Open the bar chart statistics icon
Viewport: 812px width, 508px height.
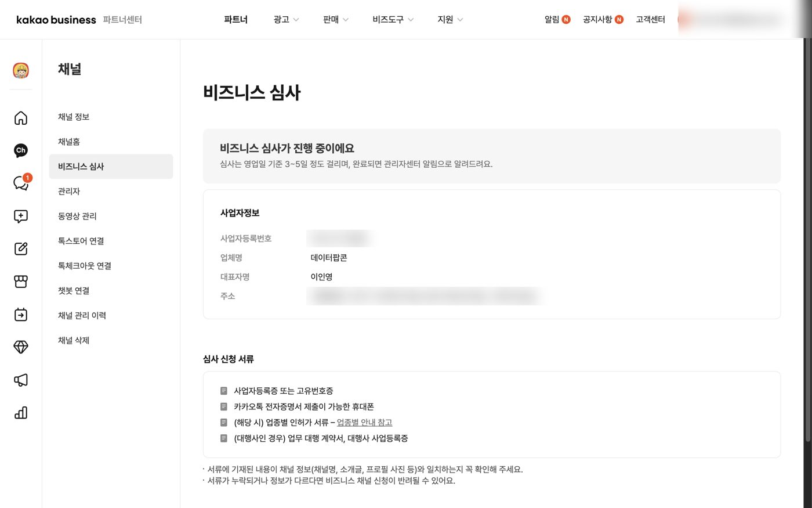point(21,413)
